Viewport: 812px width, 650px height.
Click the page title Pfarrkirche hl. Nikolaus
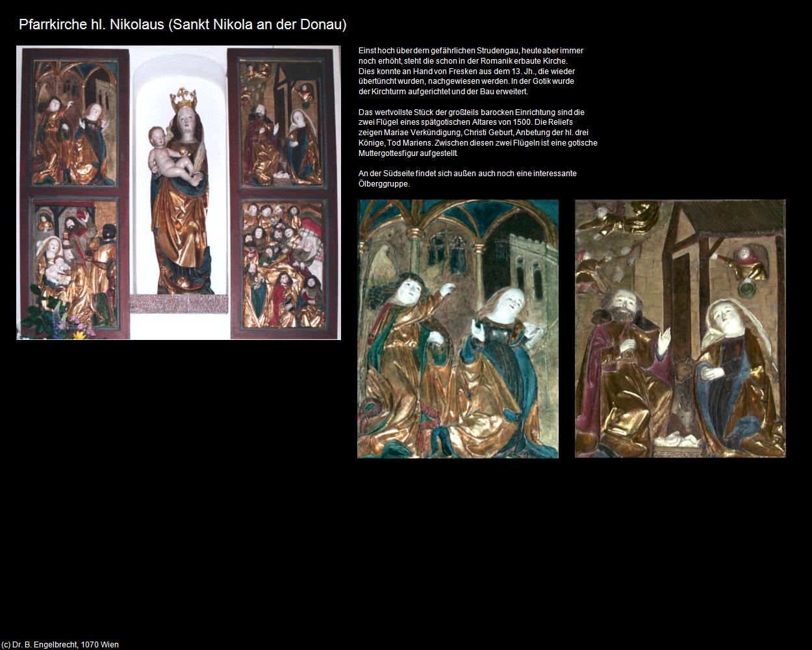pos(183,25)
